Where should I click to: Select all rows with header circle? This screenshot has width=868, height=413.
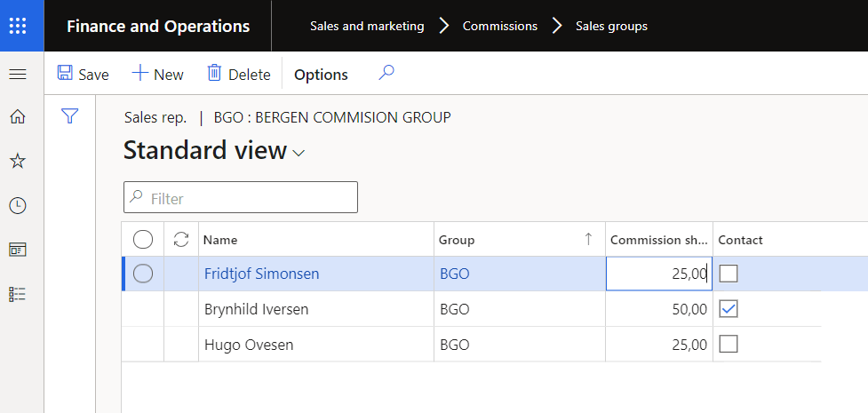(143, 240)
